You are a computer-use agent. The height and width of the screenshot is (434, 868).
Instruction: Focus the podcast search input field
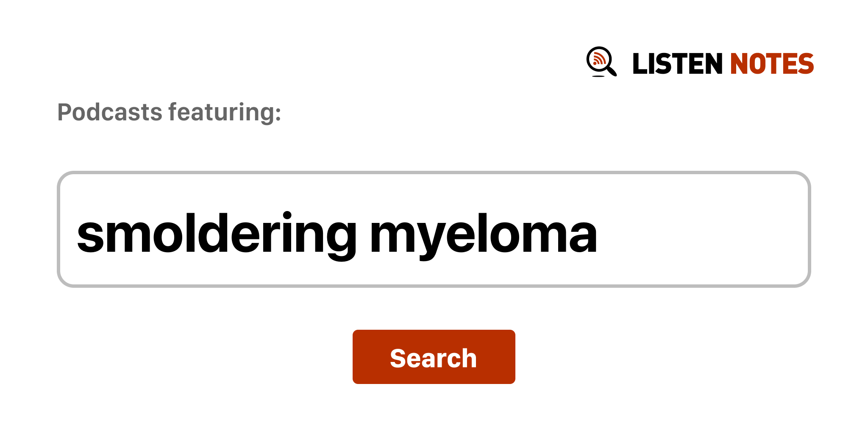click(433, 229)
